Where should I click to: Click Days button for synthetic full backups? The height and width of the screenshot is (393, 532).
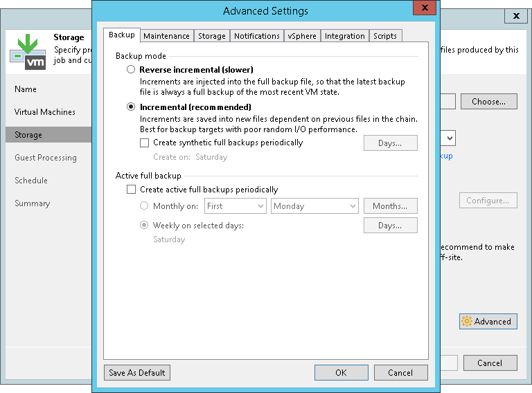point(391,143)
